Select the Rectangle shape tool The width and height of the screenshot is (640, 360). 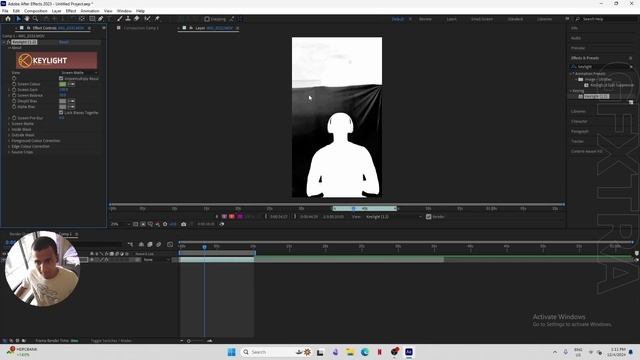coord(92,19)
